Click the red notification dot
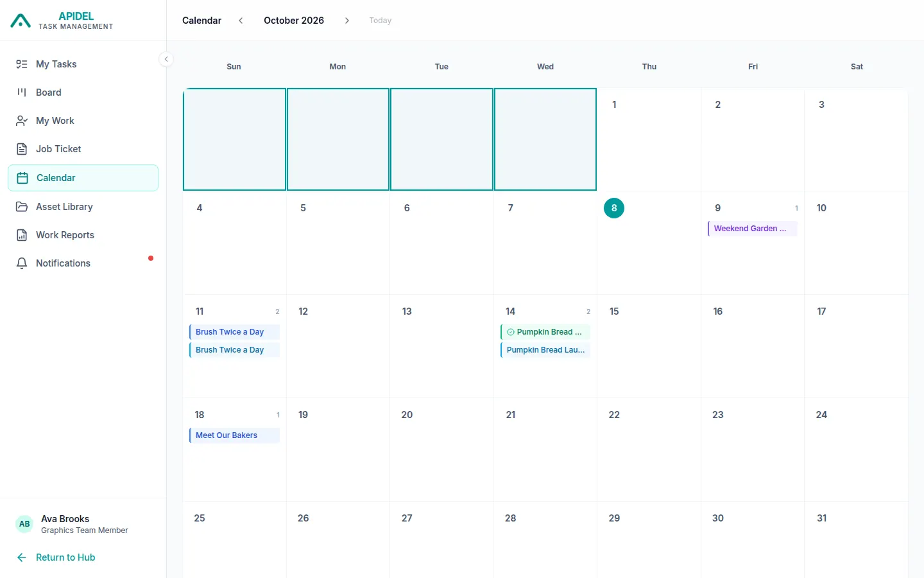The height and width of the screenshot is (578, 924). (151, 258)
